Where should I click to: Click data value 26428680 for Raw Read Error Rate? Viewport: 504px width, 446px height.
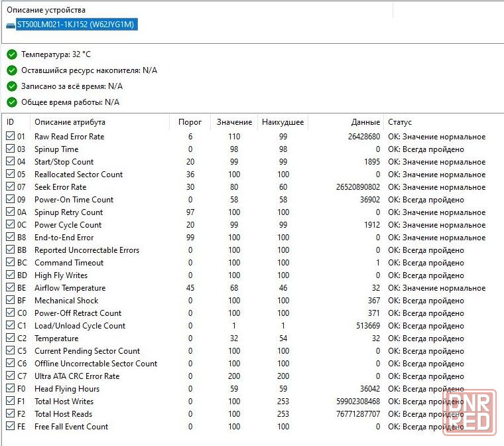pyautogui.click(x=364, y=137)
